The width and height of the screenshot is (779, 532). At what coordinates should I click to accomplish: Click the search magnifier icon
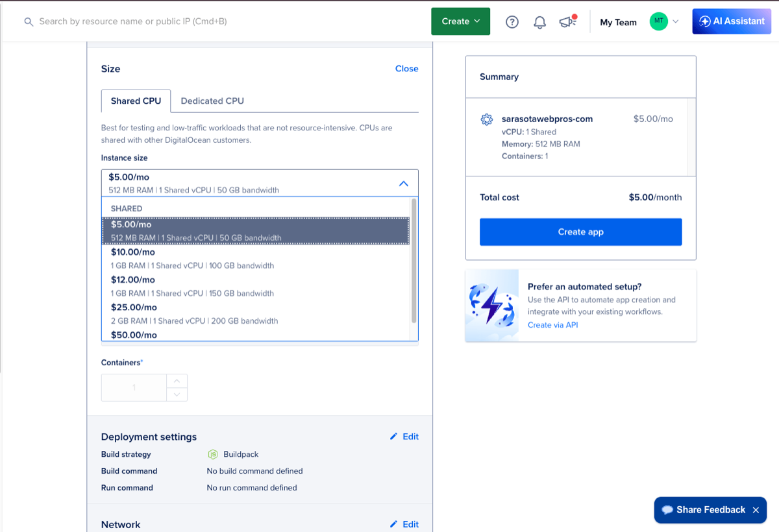click(29, 21)
